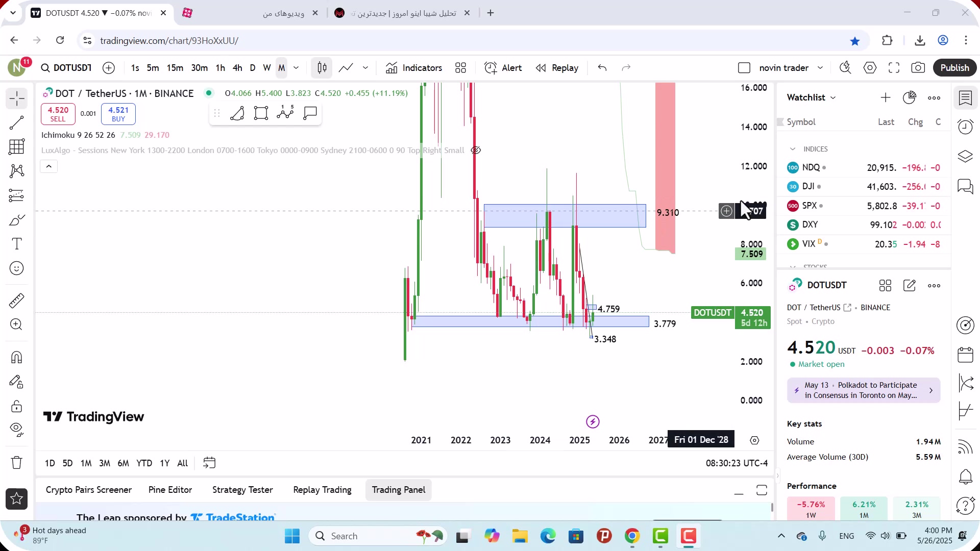
Task: Open object tree layers panel
Action: click(x=966, y=157)
